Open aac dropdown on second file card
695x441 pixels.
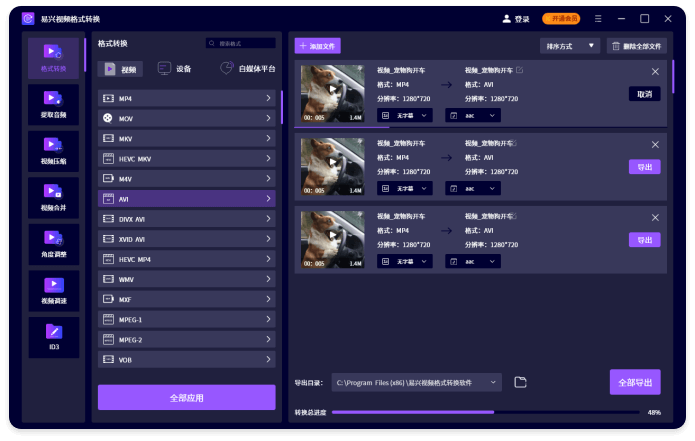tap(473, 188)
